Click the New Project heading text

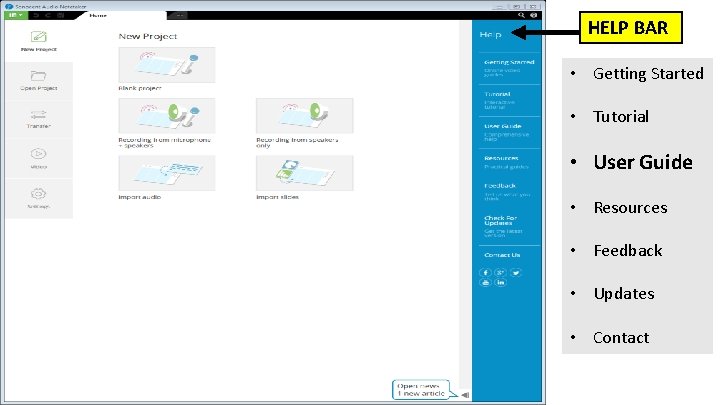pos(147,36)
